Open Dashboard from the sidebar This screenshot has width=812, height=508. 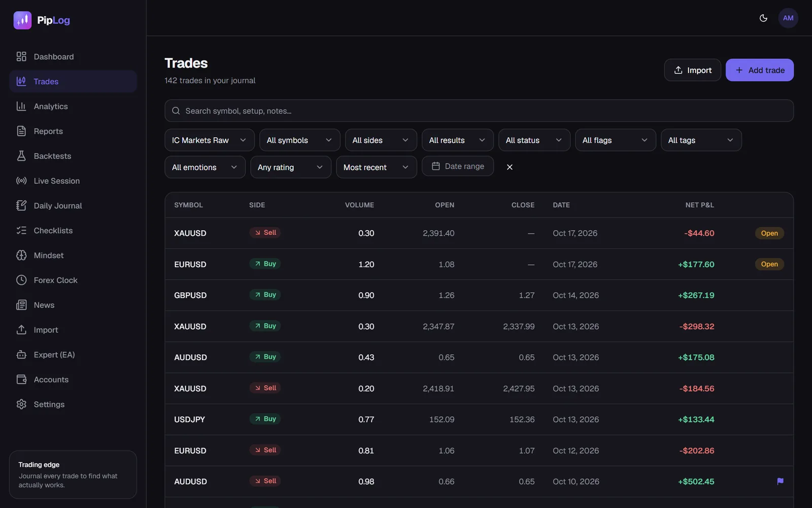coord(73,57)
